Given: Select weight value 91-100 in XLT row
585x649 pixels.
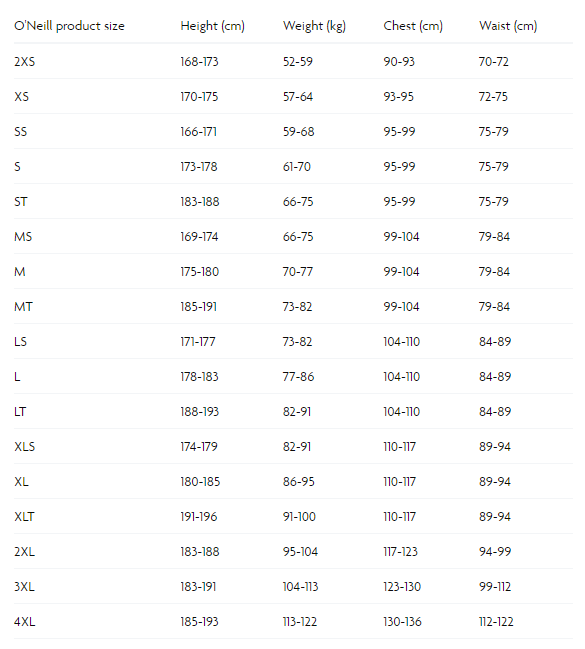Looking at the screenshot, I should click(299, 517).
